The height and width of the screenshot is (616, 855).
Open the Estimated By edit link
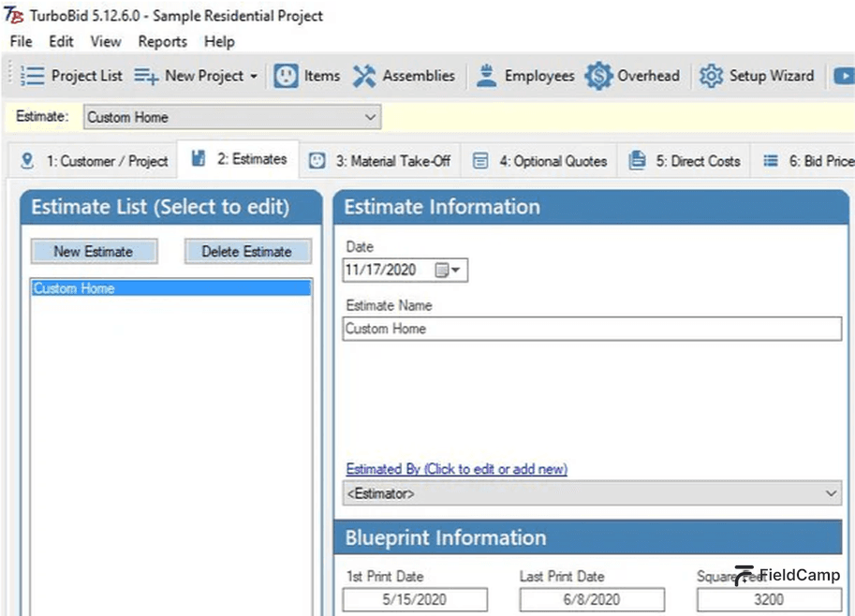point(456,469)
